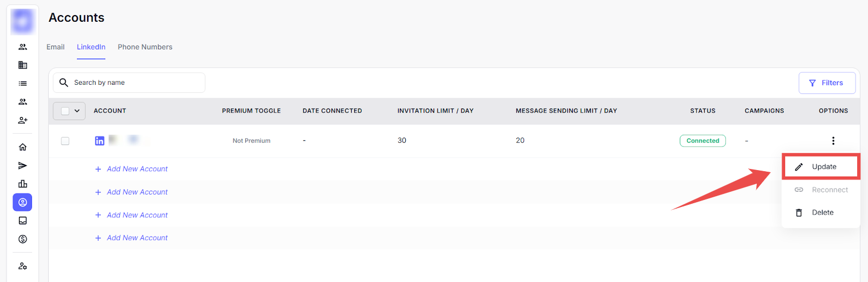The height and width of the screenshot is (282, 868).
Task: Check the LinkedIn account row checkbox
Action: tap(65, 141)
